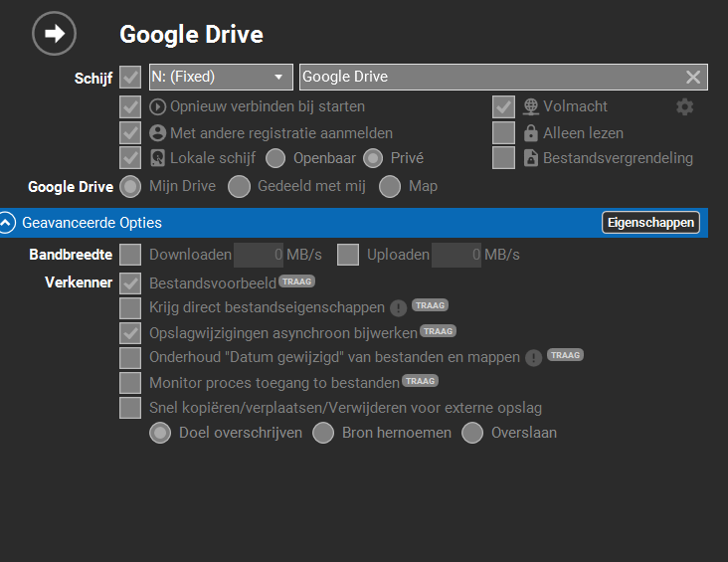This screenshot has width=728, height=562.
Task: Uncheck Opslagwijzigingen asynchroon bijwerken checkbox
Action: click(x=130, y=333)
